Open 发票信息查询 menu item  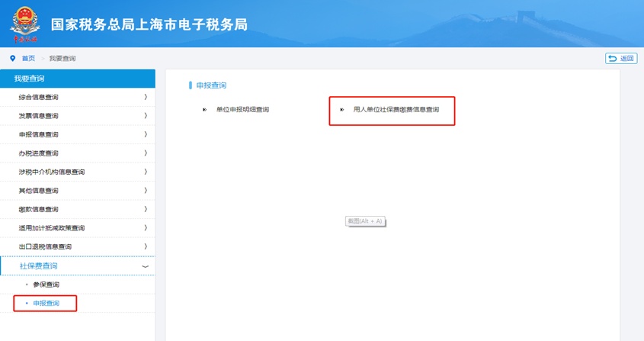click(x=78, y=116)
